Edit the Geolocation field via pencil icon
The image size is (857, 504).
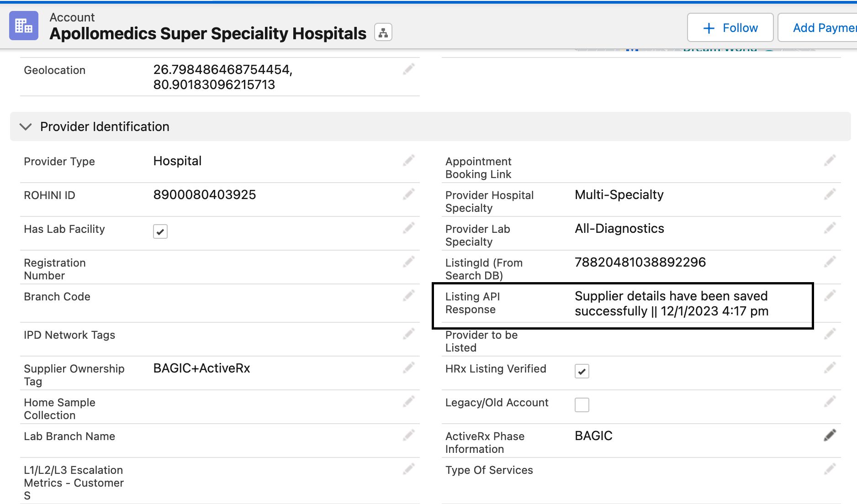pyautogui.click(x=408, y=69)
